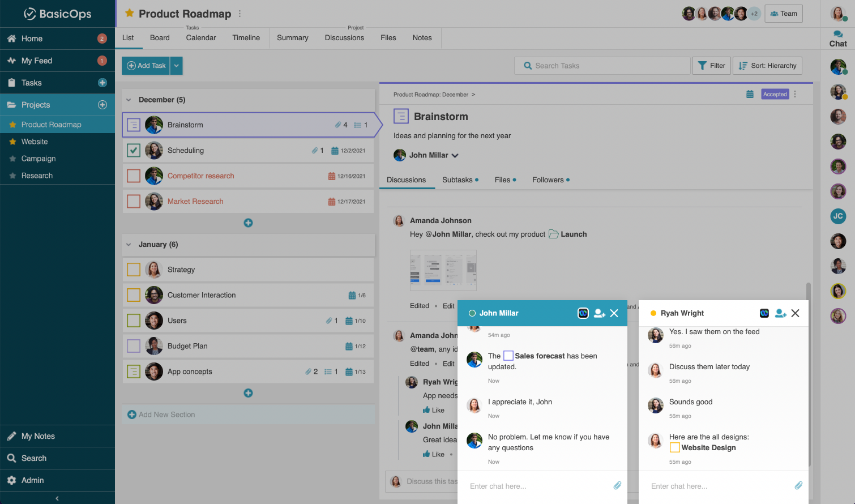
Task: Add a task below December section
Action: pyautogui.click(x=248, y=223)
